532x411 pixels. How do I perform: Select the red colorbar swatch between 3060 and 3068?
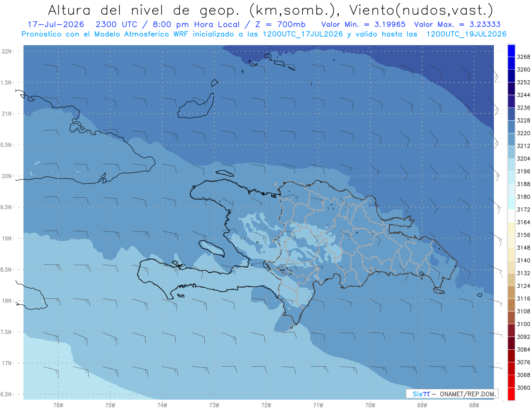click(x=511, y=381)
